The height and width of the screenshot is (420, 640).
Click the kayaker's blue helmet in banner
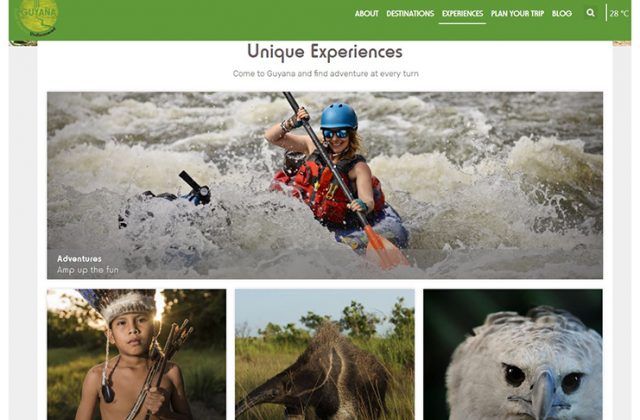[x=339, y=116]
